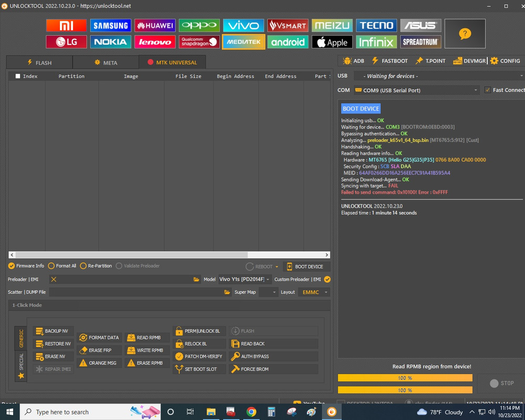Browse for Scatter DUMP file folder icon
The height and width of the screenshot is (420, 525).
tap(227, 292)
